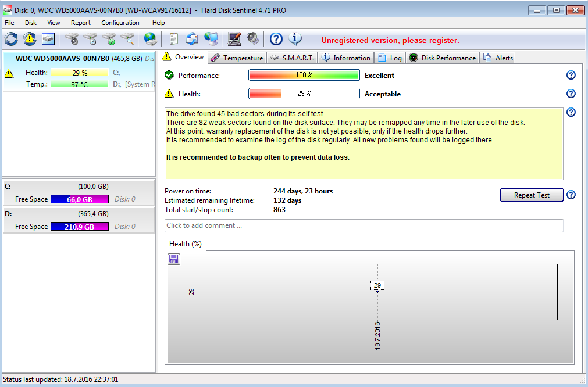Screen dimensions: 588x387
Task: Open configuration via monitor with screwdriver icon
Action: coord(234,38)
